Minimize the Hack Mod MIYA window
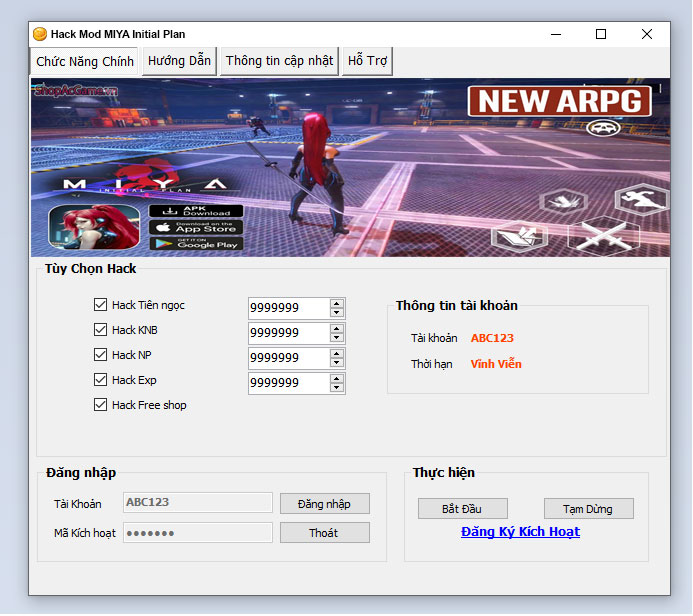Screen dimensions: 693x616 point(556,34)
